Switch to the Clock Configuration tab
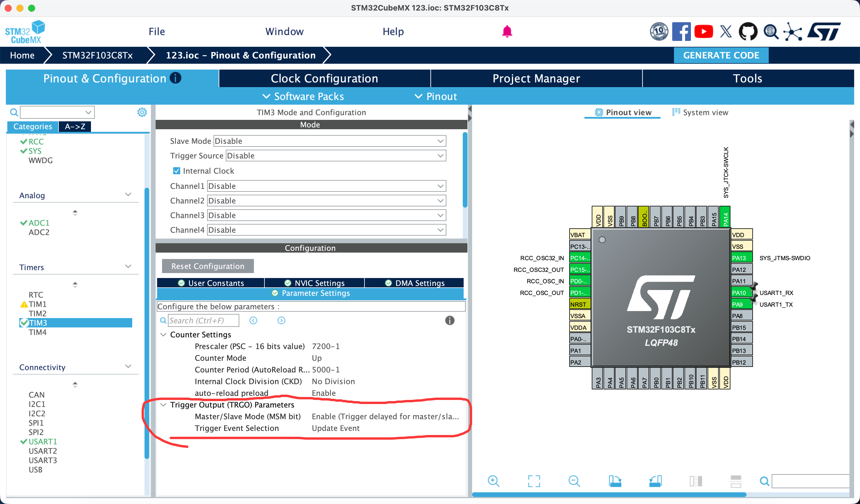Screen dimensions: 860x504 [x=325, y=78]
